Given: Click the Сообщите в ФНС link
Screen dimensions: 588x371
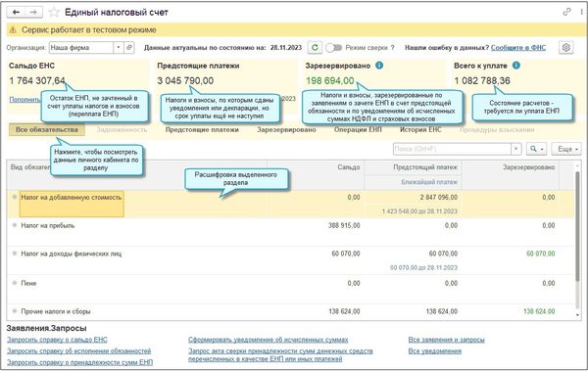Looking at the screenshot, I should tap(518, 48).
